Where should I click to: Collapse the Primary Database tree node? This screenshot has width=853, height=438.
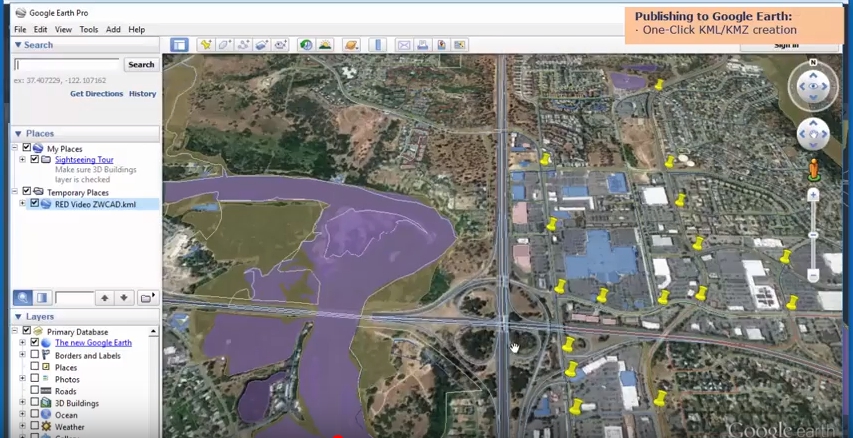(x=15, y=331)
